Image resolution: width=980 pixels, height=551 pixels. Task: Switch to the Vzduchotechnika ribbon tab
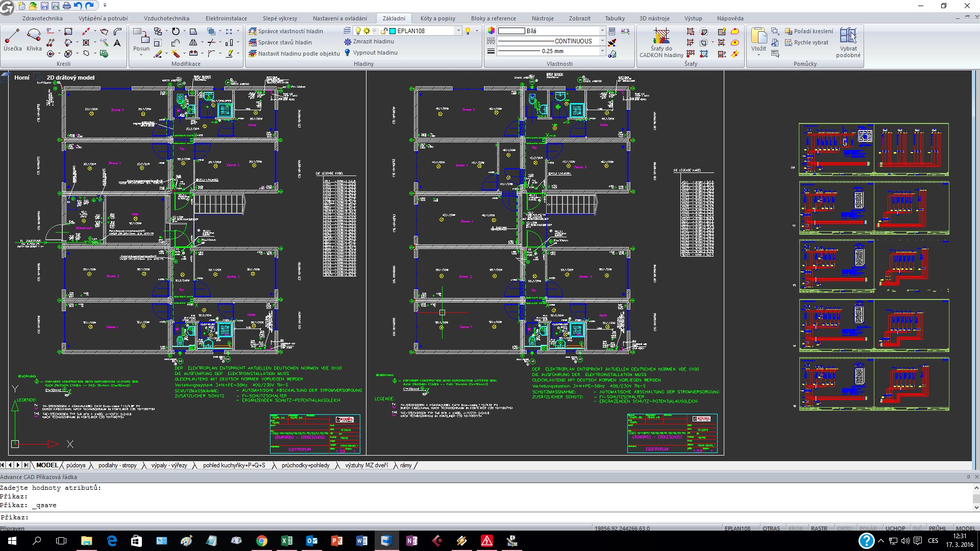[x=166, y=18]
